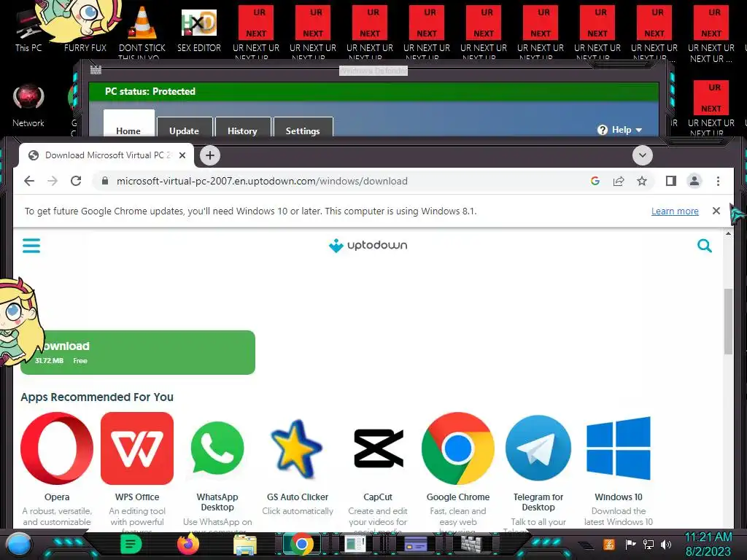Switch to the Chrome taskbar button
747x560 pixels.
[x=301, y=544]
